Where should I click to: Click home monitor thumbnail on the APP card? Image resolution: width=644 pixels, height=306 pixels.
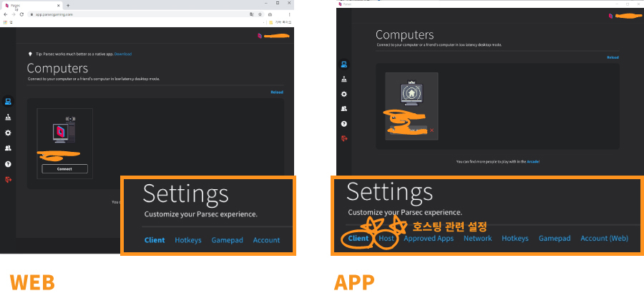[x=411, y=93]
